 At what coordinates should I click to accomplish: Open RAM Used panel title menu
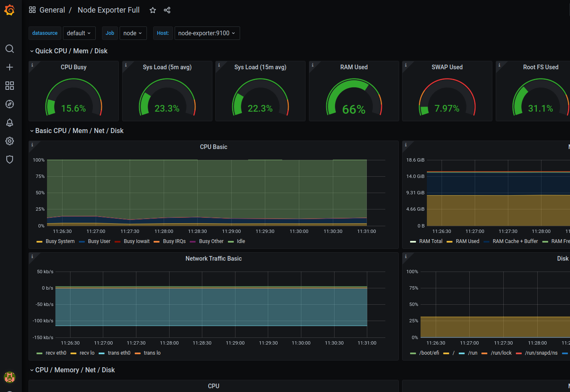pyautogui.click(x=354, y=67)
